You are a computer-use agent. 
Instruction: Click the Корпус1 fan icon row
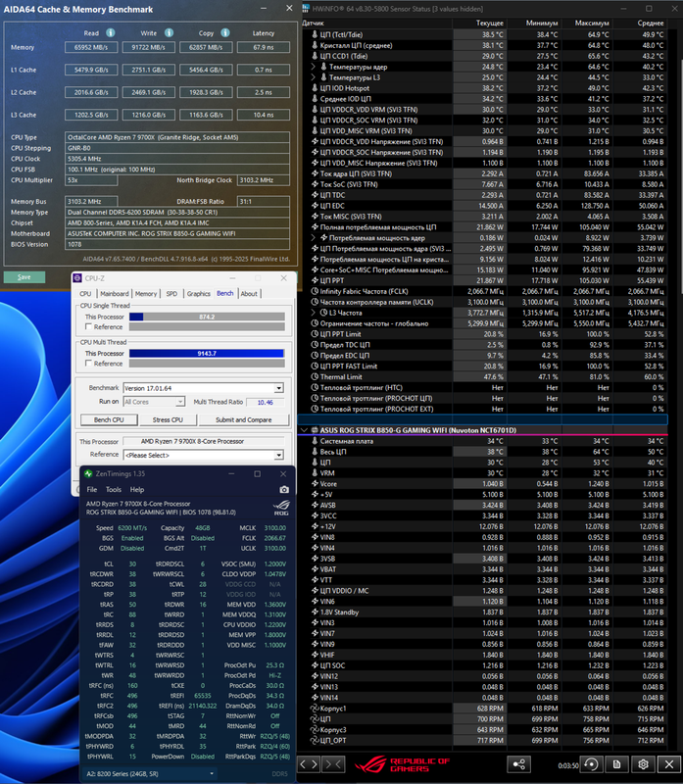(x=315, y=708)
